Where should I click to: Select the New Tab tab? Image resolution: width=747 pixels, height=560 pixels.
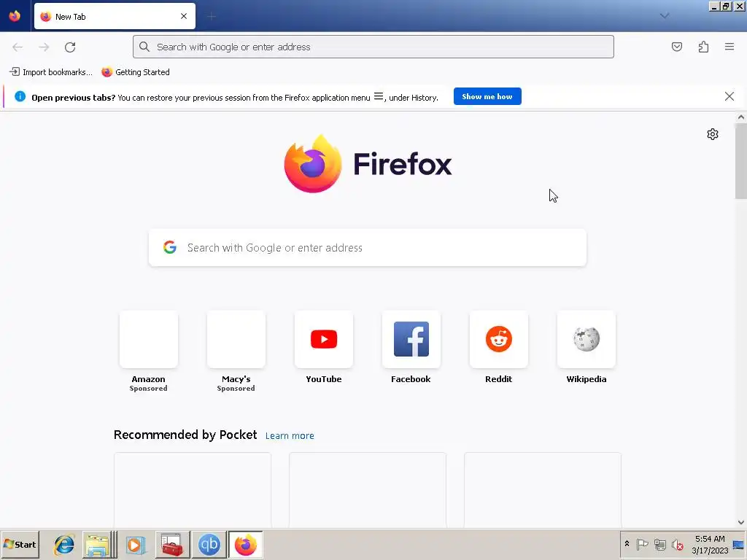click(x=115, y=16)
